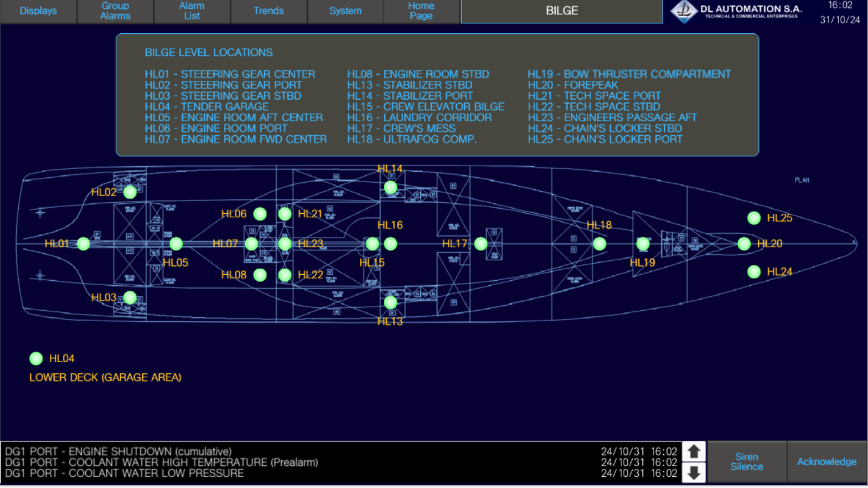Screen dimensions: 868x488
Task: Click the HL25 chain's locker port indicator
Action: pos(754,218)
